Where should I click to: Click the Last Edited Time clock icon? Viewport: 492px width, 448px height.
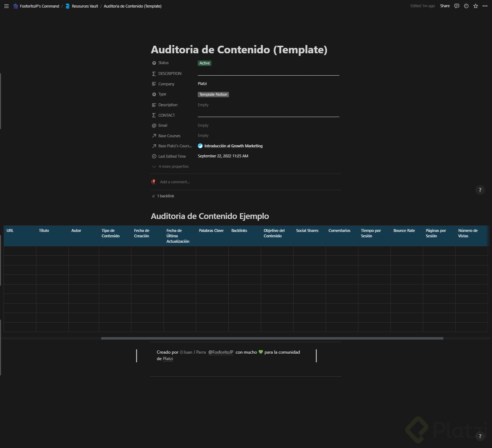coord(154,156)
